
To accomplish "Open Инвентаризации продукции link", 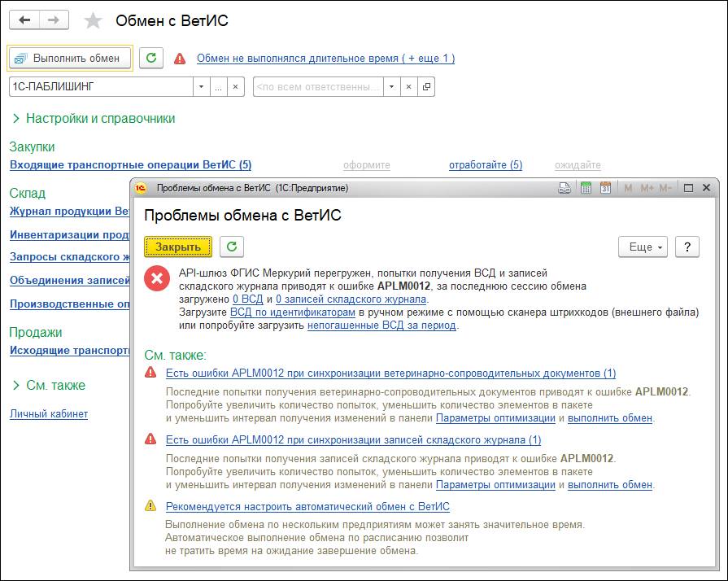I will (70, 234).
